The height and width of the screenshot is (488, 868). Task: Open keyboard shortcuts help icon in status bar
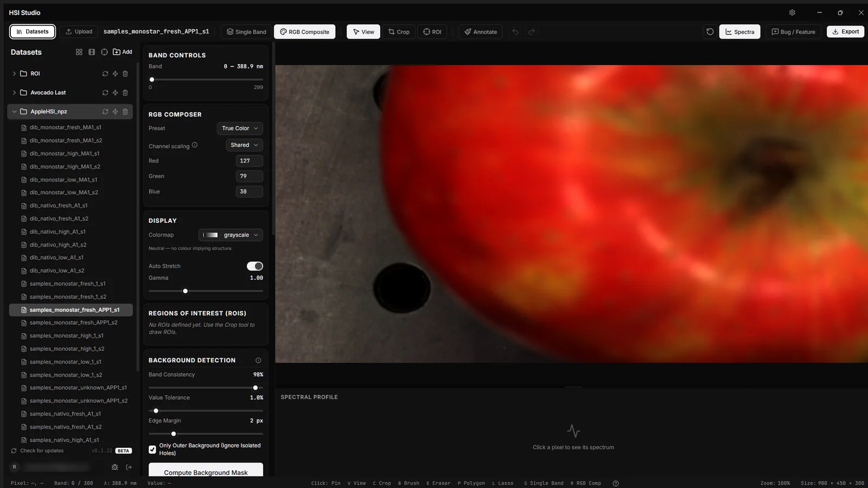tap(616, 483)
